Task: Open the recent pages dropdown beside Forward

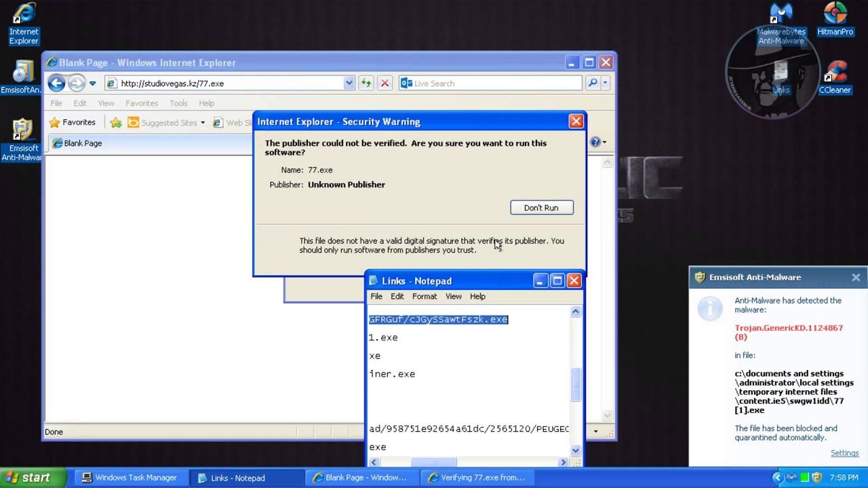Action: click(x=92, y=83)
